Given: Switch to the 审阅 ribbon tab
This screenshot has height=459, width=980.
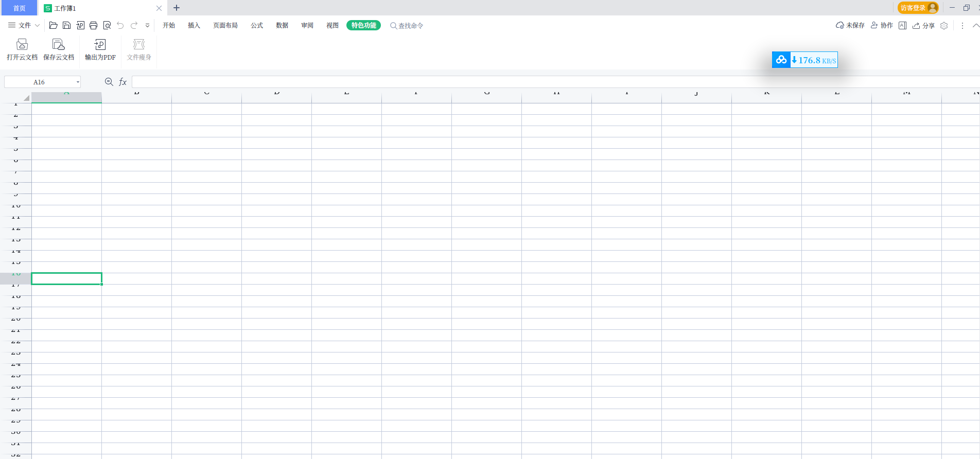Looking at the screenshot, I should click(307, 25).
